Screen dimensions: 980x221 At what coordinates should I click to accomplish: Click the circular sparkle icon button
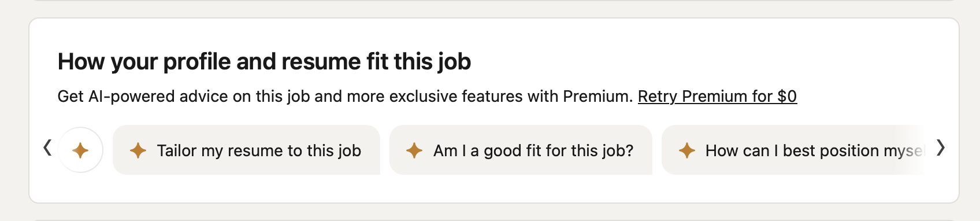(x=81, y=150)
